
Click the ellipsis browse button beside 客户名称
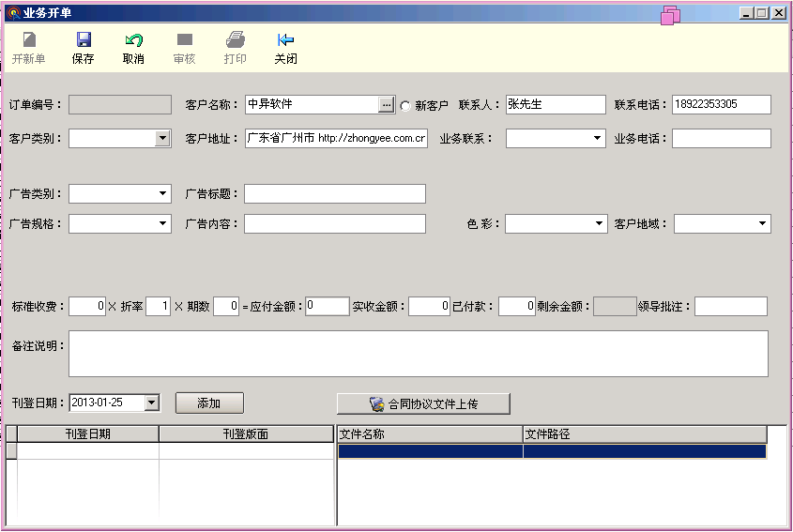tap(387, 104)
